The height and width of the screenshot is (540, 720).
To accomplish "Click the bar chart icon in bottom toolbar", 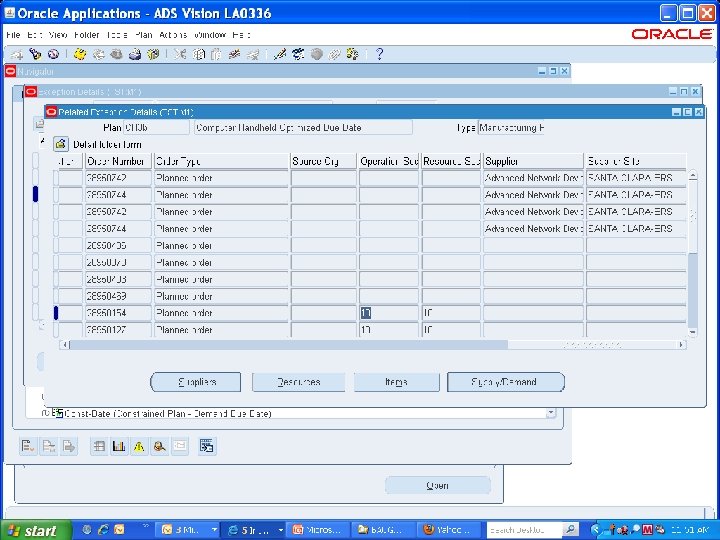I will tap(119, 446).
